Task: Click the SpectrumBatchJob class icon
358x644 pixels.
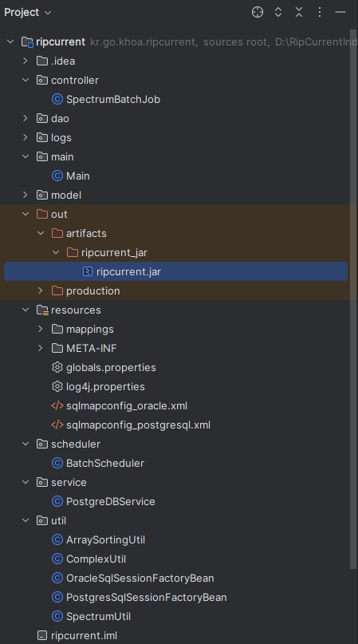Action: pos(57,100)
